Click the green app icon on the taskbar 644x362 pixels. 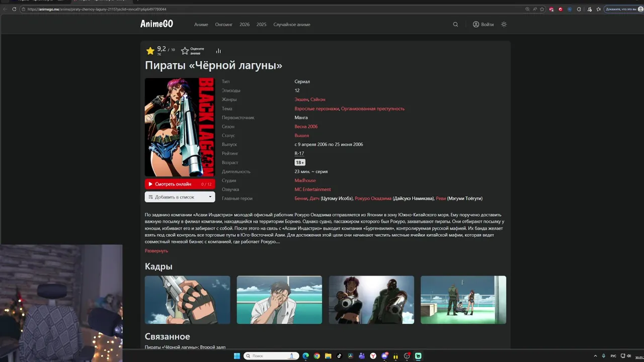418,356
